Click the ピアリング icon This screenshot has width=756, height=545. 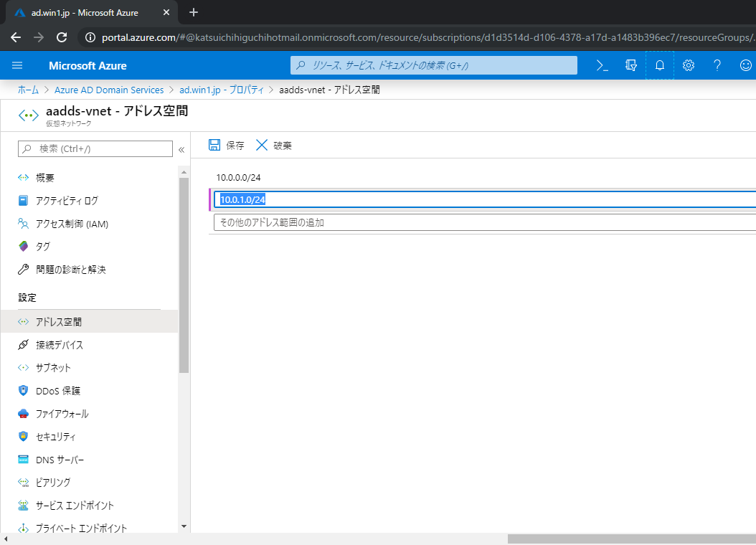(x=23, y=482)
